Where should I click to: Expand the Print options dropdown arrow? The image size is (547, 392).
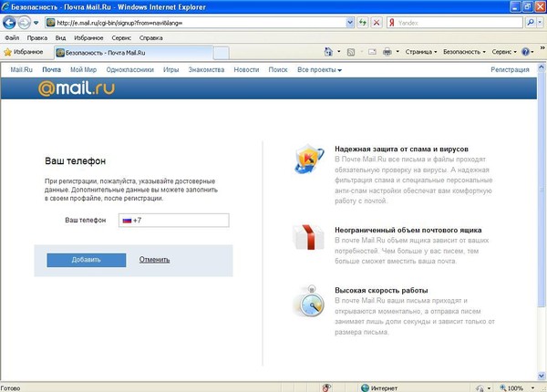click(x=397, y=52)
